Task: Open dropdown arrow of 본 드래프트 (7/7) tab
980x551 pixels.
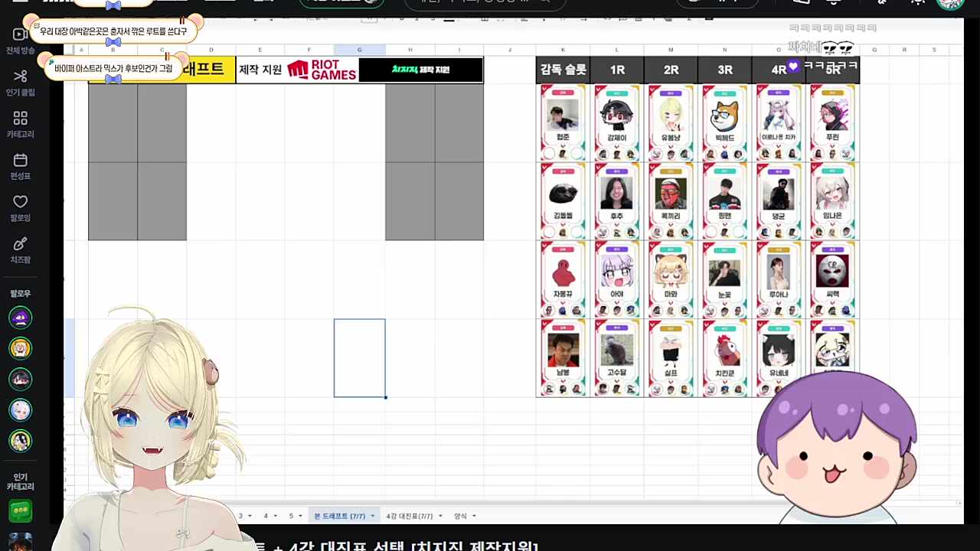Action: (373, 517)
